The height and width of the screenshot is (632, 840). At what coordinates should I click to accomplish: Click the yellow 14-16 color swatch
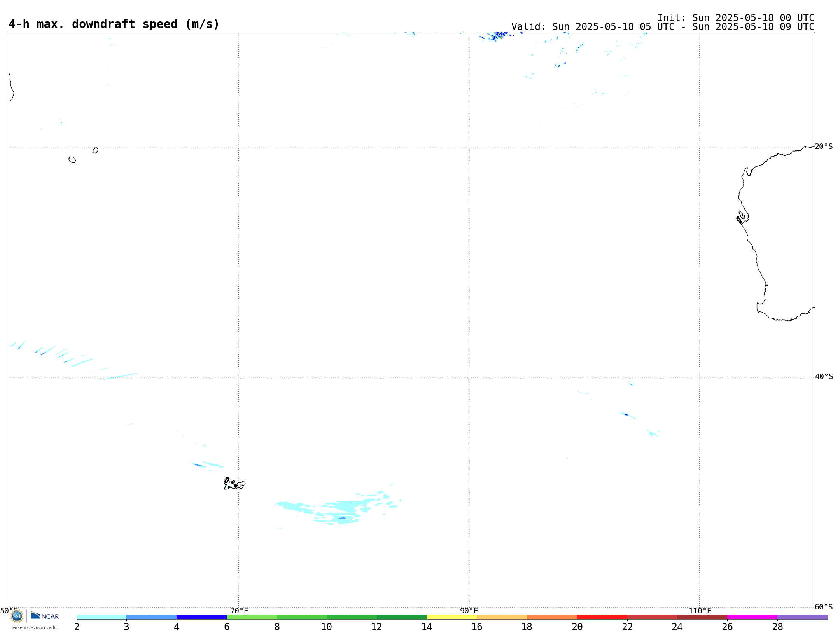point(452,617)
